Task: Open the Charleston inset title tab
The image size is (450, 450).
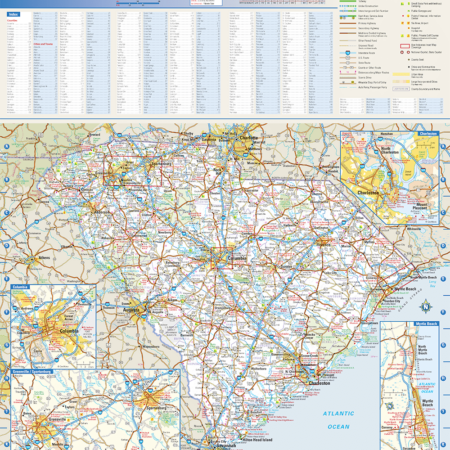Action: 428,134
